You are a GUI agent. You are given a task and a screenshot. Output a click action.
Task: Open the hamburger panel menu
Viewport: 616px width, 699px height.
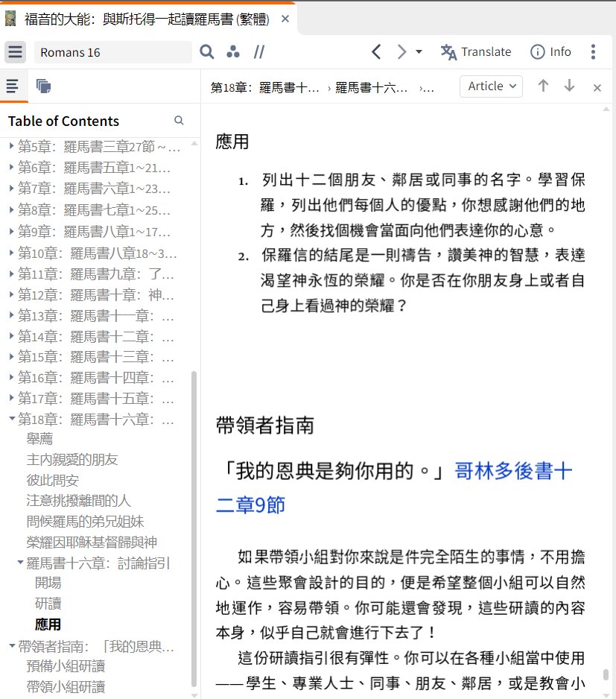click(15, 51)
